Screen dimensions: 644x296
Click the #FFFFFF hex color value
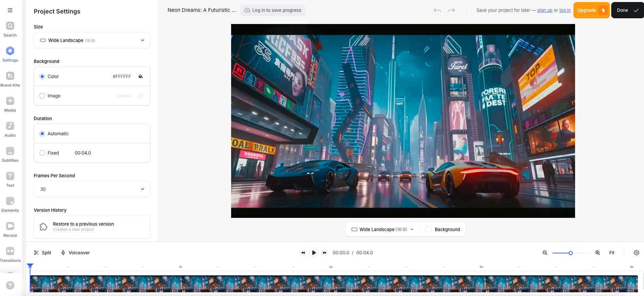pyautogui.click(x=122, y=76)
